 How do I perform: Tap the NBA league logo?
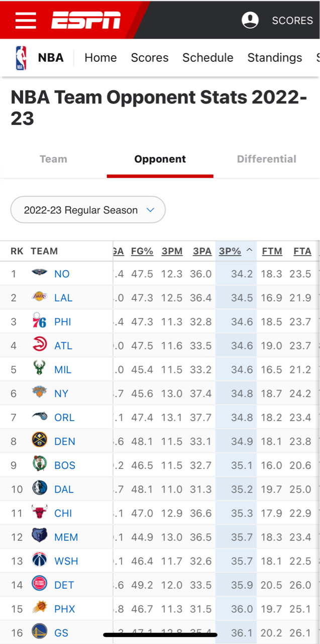pyautogui.click(x=21, y=58)
